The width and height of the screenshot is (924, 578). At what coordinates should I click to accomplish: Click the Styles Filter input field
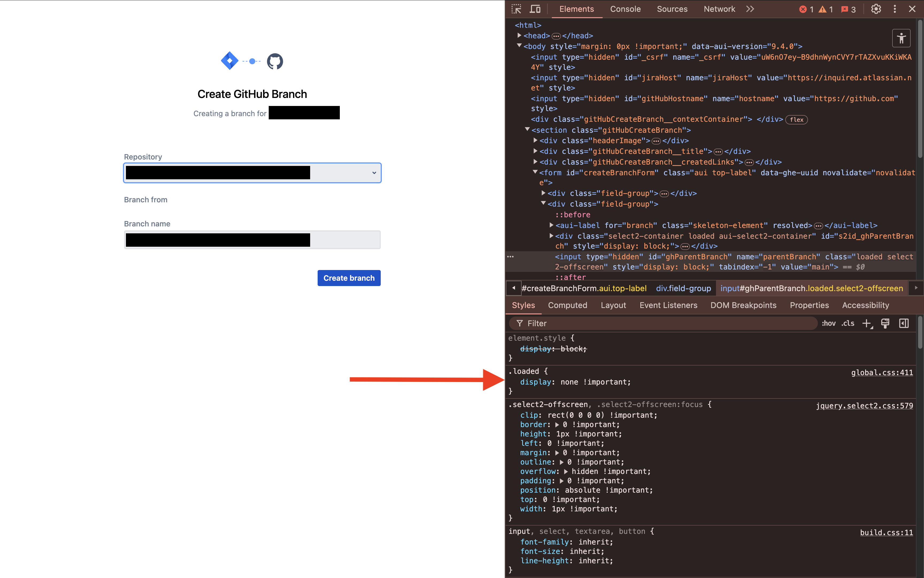663,324
